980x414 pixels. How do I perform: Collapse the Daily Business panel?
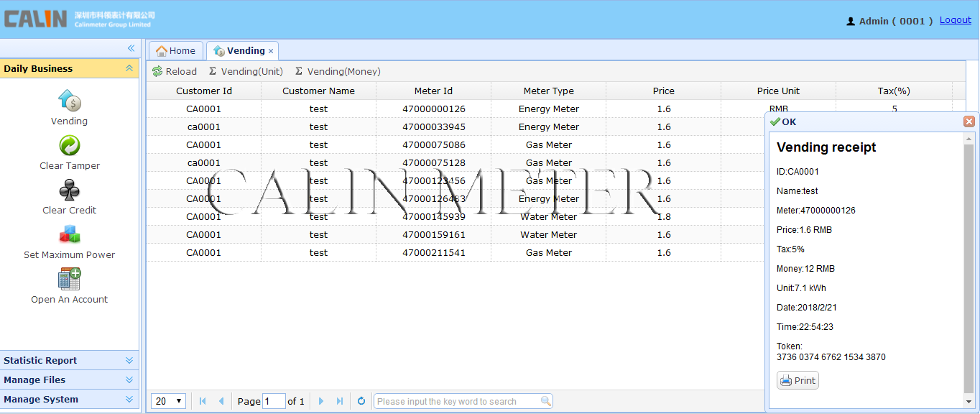tap(129, 68)
